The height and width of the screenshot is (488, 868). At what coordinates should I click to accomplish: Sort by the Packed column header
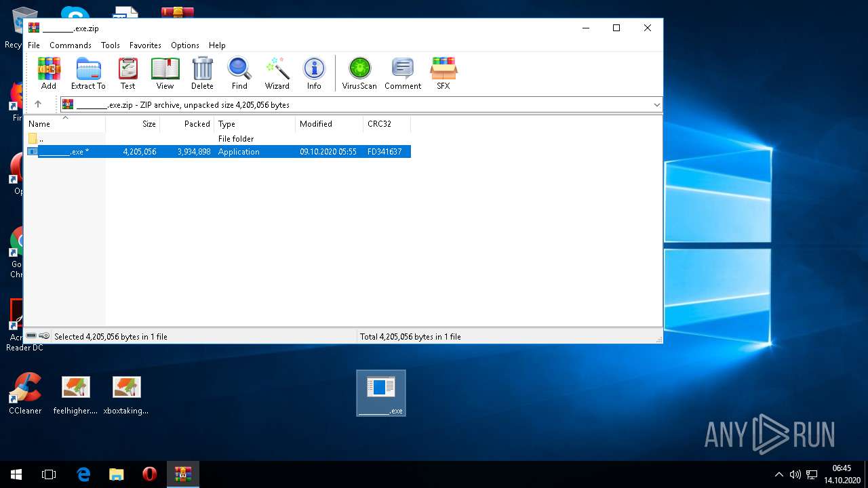[x=187, y=124]
